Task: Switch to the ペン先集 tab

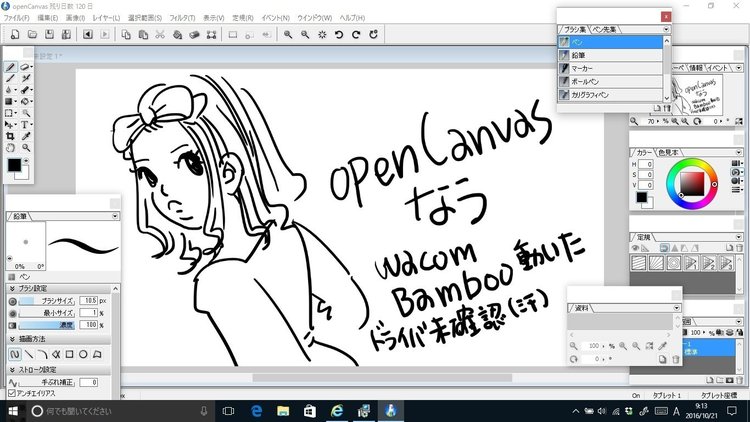Action: pos(605,29)
